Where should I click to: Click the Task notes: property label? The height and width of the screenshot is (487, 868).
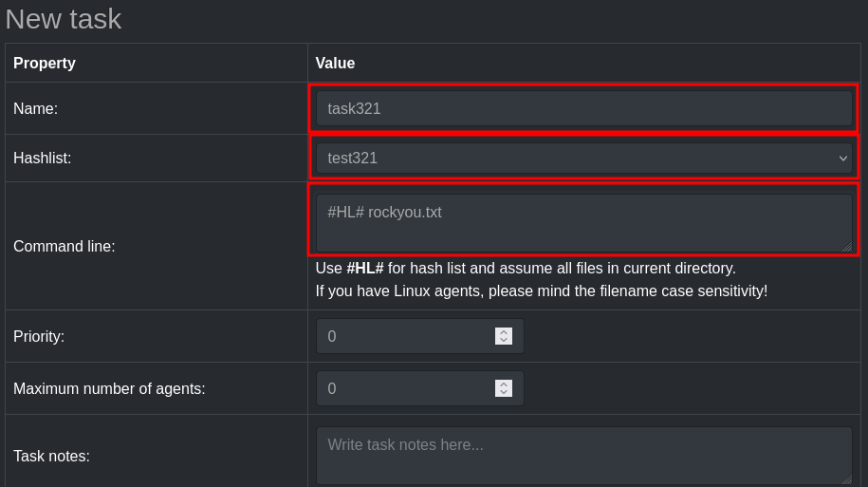tap(51, 456)
